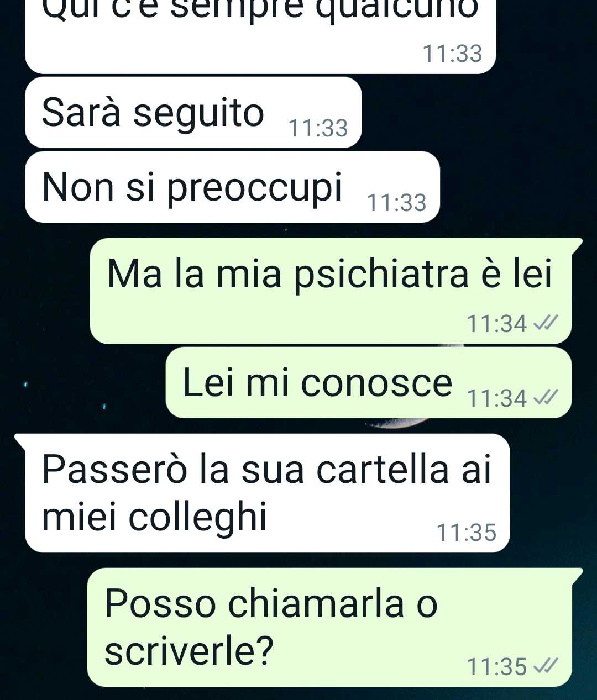Click the 11:34 timestamp on 'Ma la mia psichiatra è lei'
This screenshot has width=597, height=700.
point(497,324)
